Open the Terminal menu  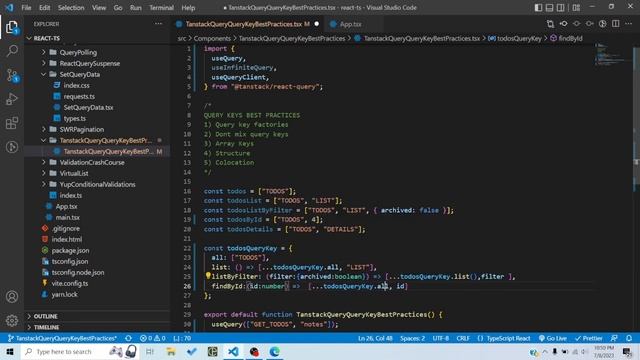pyautogui.click(x=161, y=7)
